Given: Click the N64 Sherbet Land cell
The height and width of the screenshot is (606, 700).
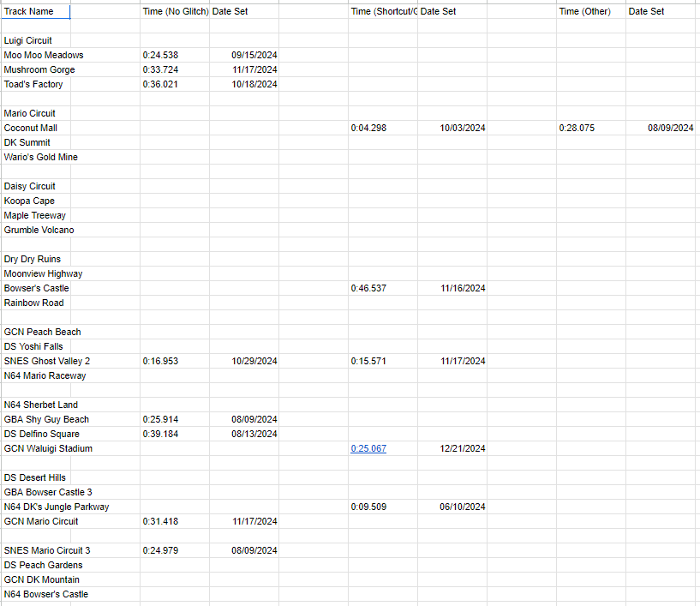Looking at the screenshot, I should pyautogui.click(x=36, y=405).
